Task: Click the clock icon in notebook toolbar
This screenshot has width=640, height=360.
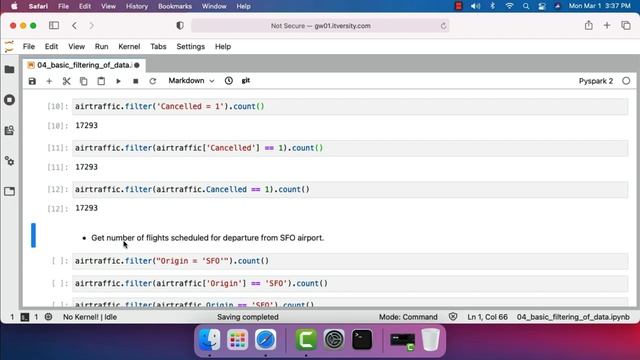Action: point(229,80)
